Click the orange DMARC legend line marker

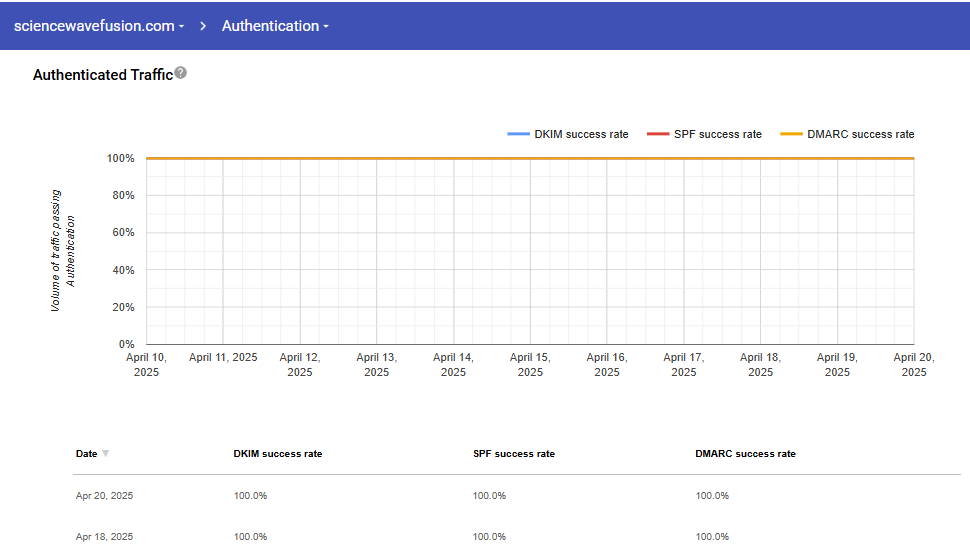point(791,134)
